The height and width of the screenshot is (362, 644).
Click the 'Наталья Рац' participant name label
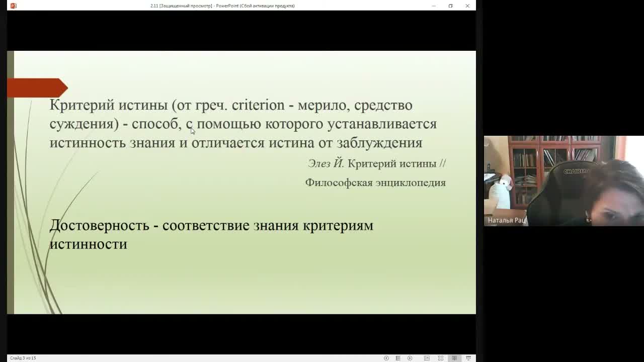tap(507, 220)
